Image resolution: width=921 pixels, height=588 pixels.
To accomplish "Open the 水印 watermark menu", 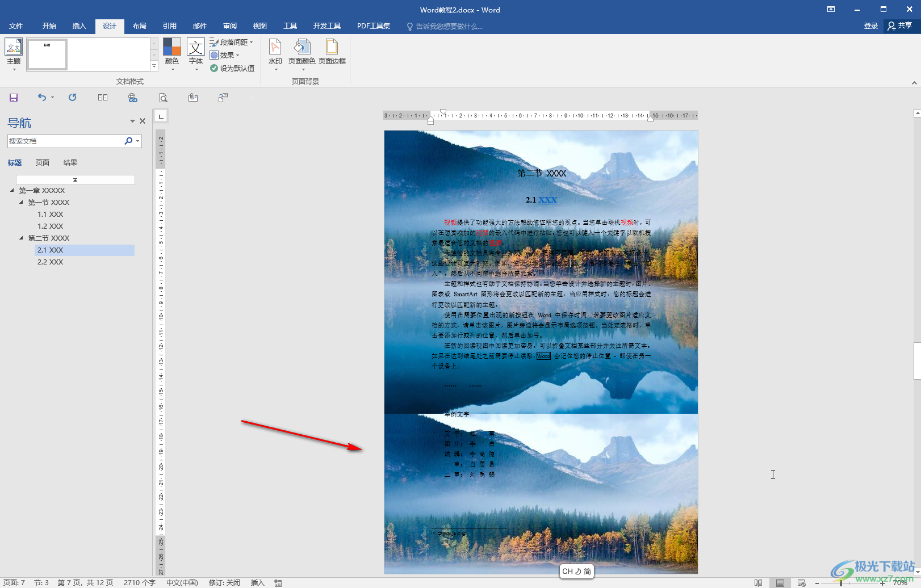I will tap(275, 54).
